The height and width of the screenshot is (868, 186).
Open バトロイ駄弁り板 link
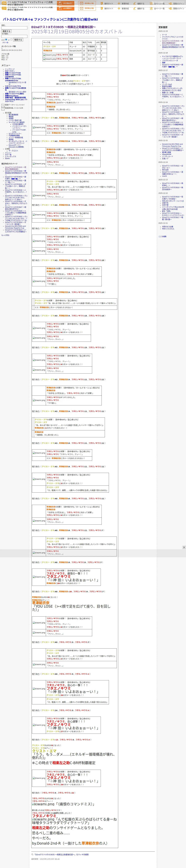pos(15,120)
